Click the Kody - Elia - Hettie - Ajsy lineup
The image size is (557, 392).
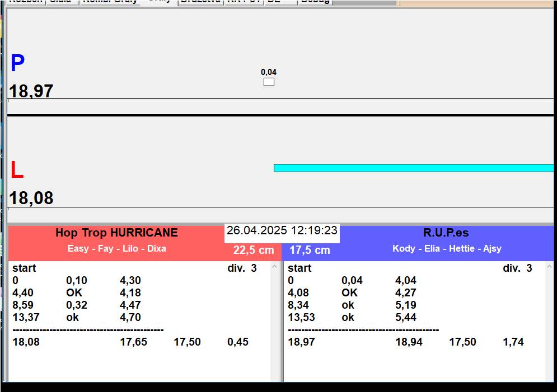point(447,248)
